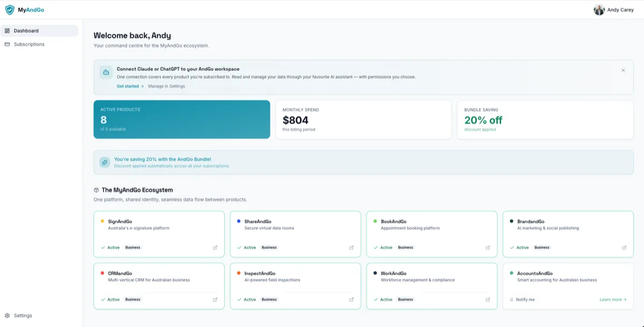Click the Active status on SignAndGo

pyautogui.click(x=111, y=248)
